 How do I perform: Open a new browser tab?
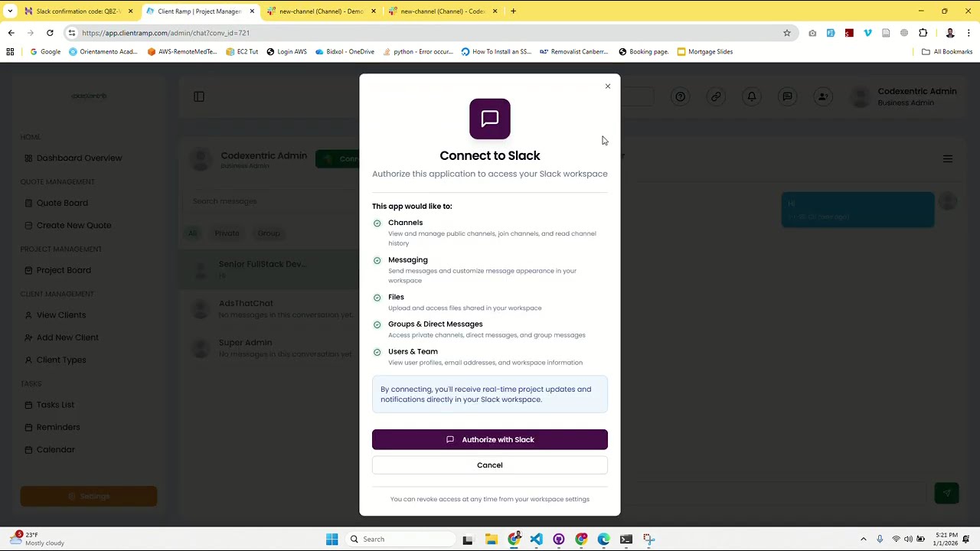pyautogui.click(x=513, y=11)
